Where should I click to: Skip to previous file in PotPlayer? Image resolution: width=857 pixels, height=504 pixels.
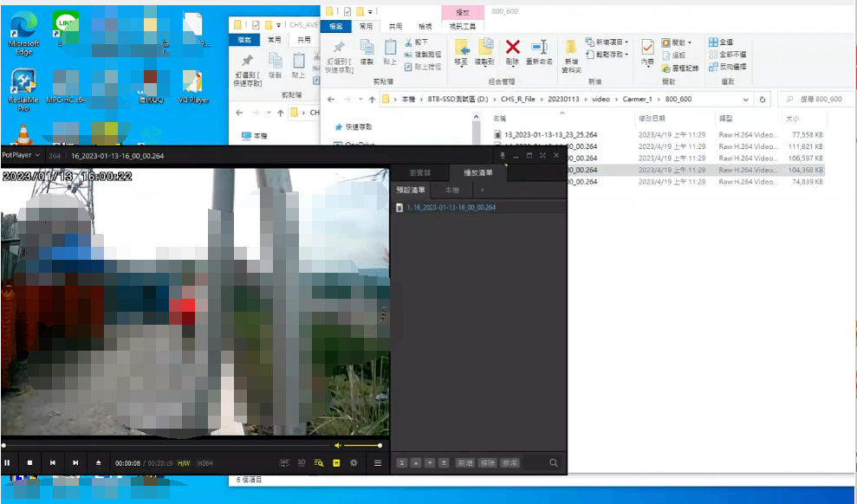tap(53, 462)
